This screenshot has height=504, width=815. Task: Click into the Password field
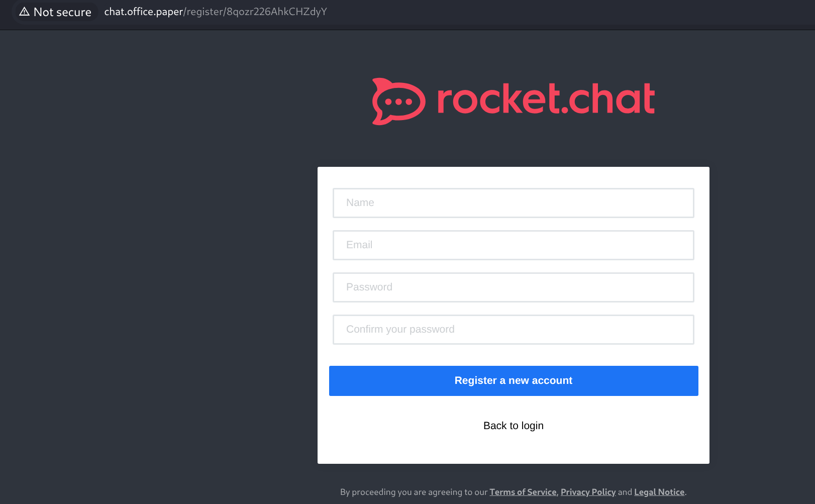coord(513,287)
